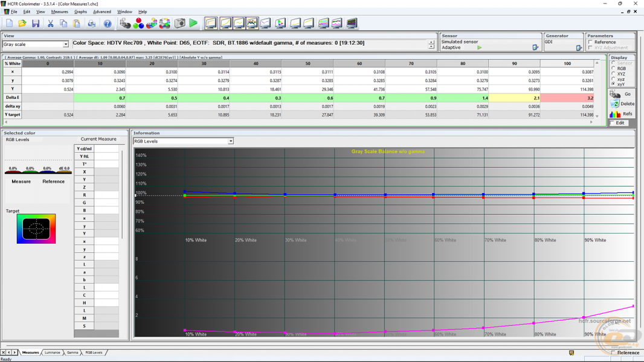Click the Measure label in Selected color
This screenshot has width=644, height=362.
(x=21, y=181)
